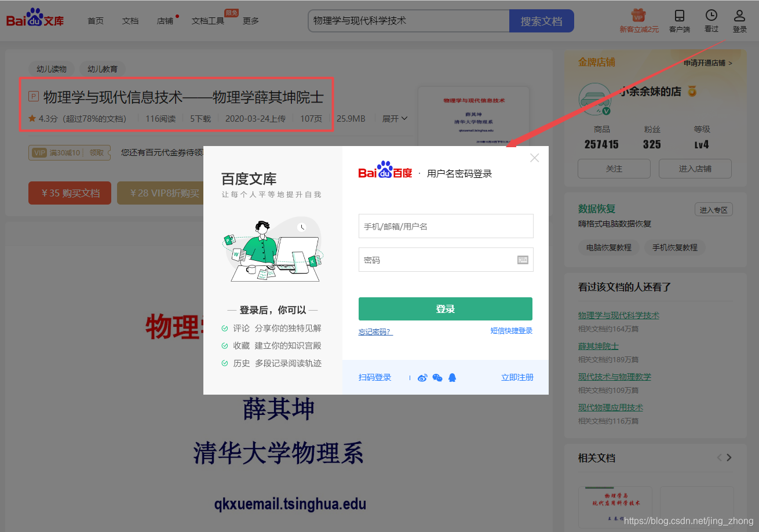Open 薛其坤院士 related link
The height and width of the screenshot is (532, 759).
(x=599, y=346)
